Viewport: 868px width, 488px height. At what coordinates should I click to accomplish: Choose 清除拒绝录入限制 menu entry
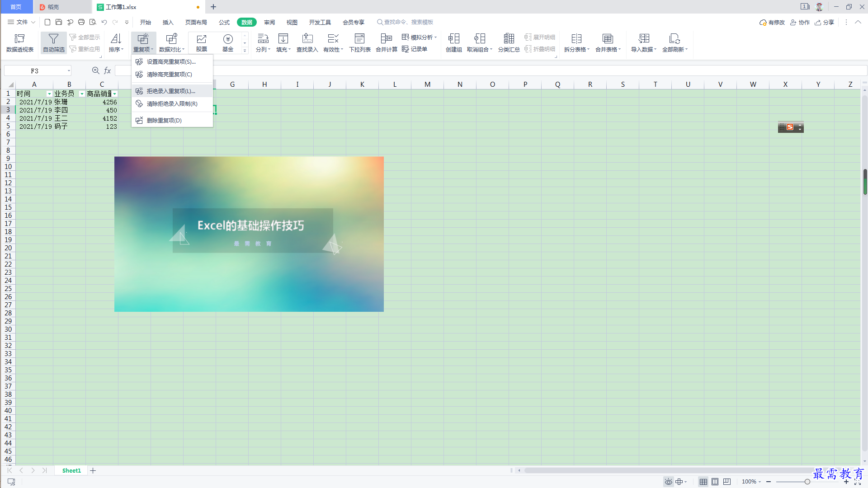tap(172, 103)
